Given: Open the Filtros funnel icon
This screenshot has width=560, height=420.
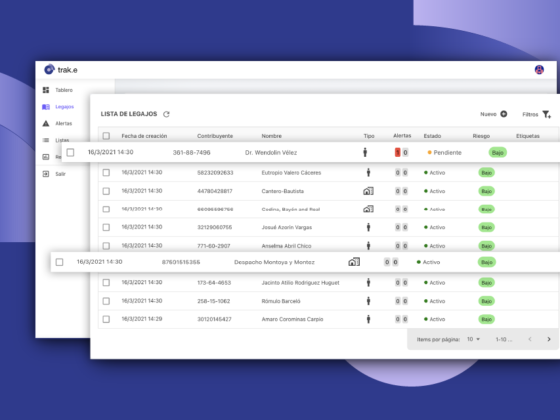Looking at the screenshot, I should (546, 114).
